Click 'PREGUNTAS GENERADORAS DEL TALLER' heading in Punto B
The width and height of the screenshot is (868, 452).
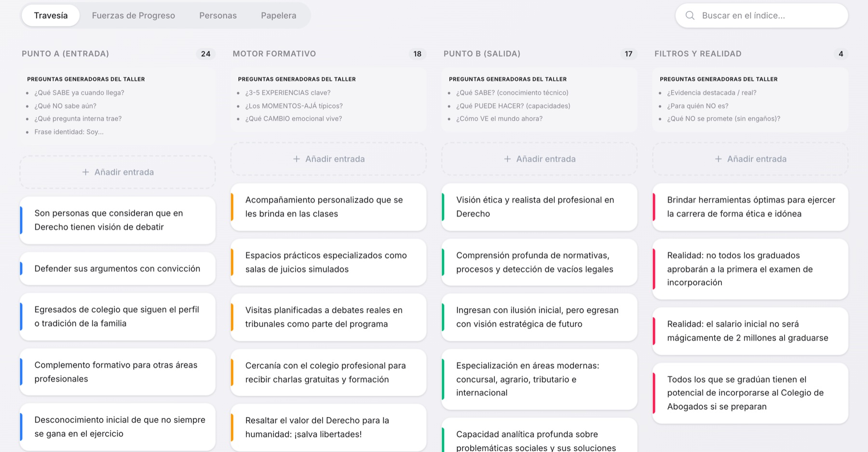pos(508,79)
